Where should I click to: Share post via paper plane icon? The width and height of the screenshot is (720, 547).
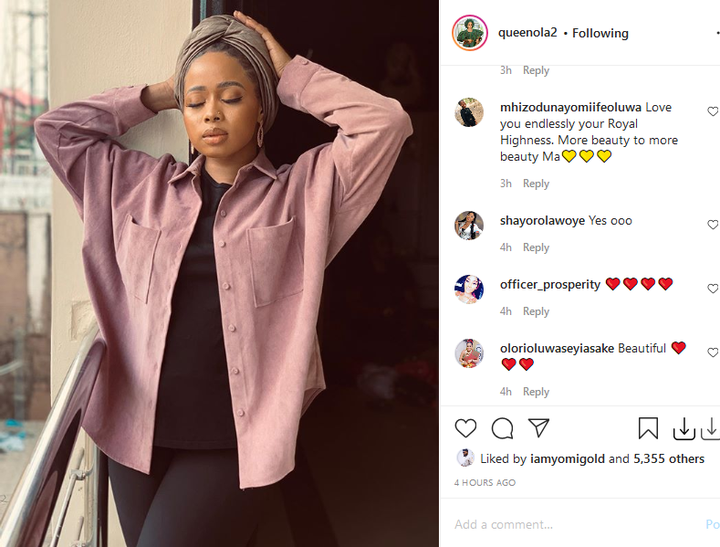539,428
